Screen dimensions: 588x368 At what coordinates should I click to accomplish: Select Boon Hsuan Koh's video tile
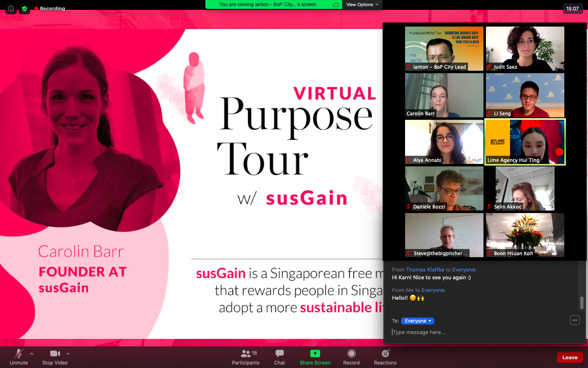click(525, 235)
